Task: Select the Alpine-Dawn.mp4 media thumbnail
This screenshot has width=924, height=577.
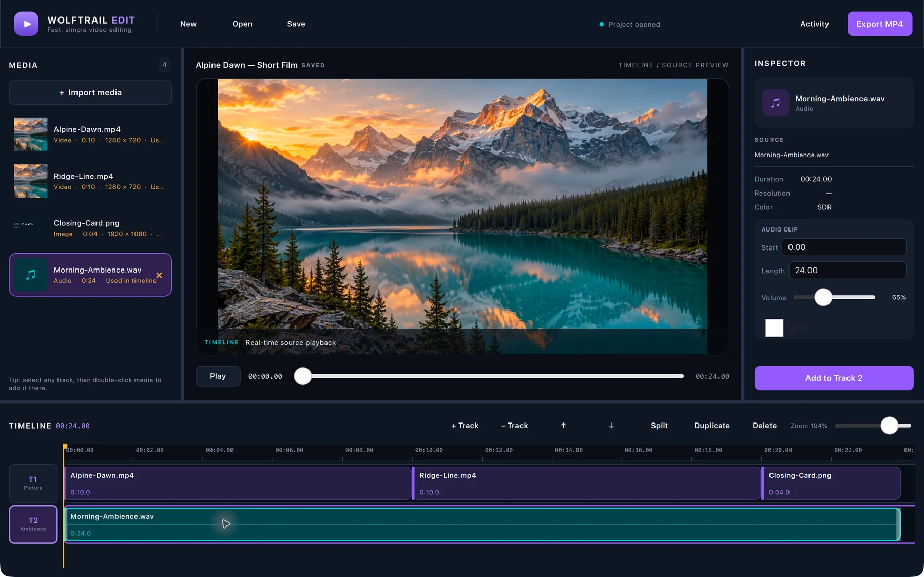Action: click(x=31, y=134)
